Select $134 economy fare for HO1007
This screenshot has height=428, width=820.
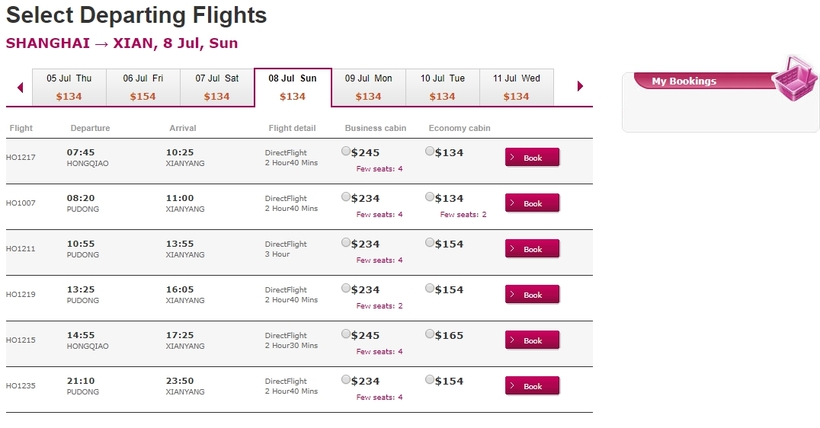pyautogui.click(x=429, y=197)
